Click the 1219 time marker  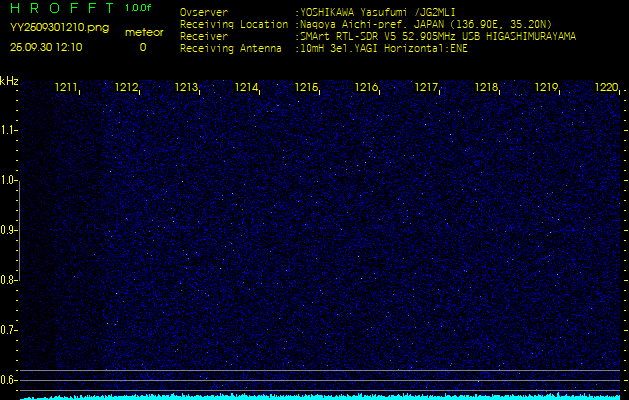click(547, 88)
